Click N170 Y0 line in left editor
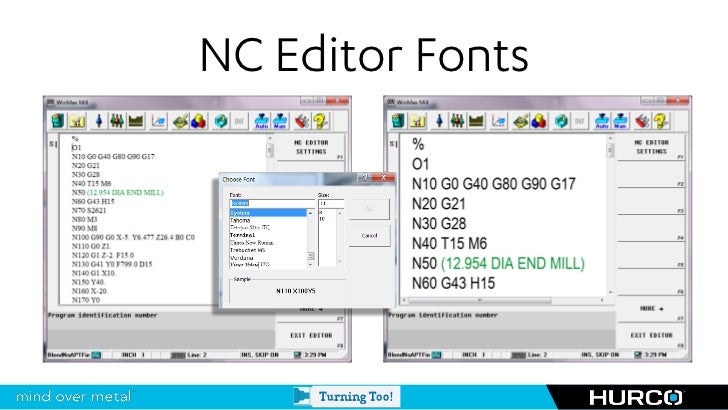 point(86,300)
